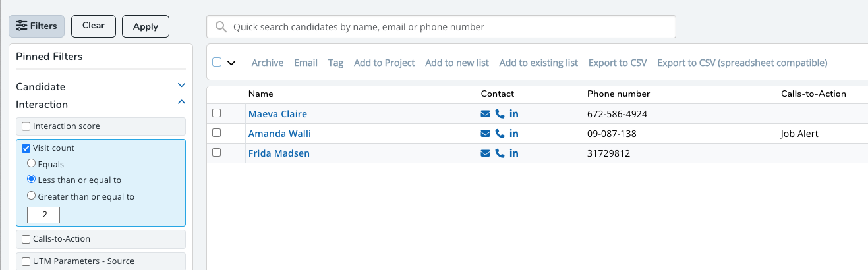868x270 pixels.
Task: Click phone icon for Maeva Claire
Action: [x=500, y=114]
